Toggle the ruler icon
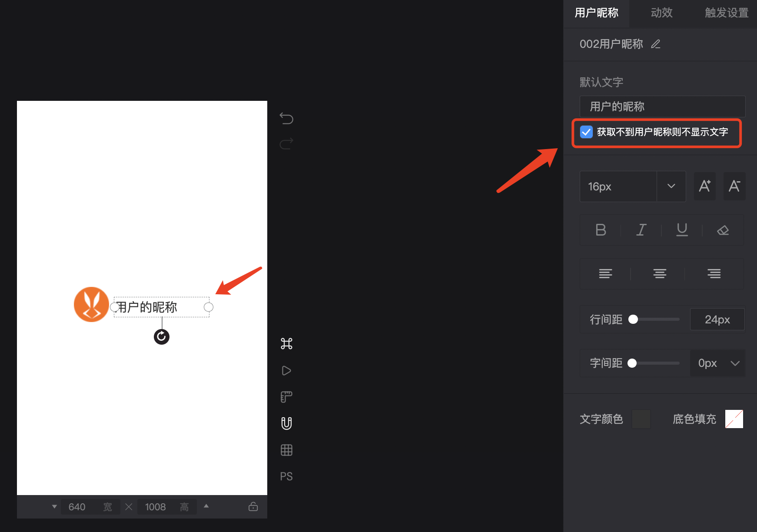The height and width of the screenshot is (532, 757). [286, 397]
